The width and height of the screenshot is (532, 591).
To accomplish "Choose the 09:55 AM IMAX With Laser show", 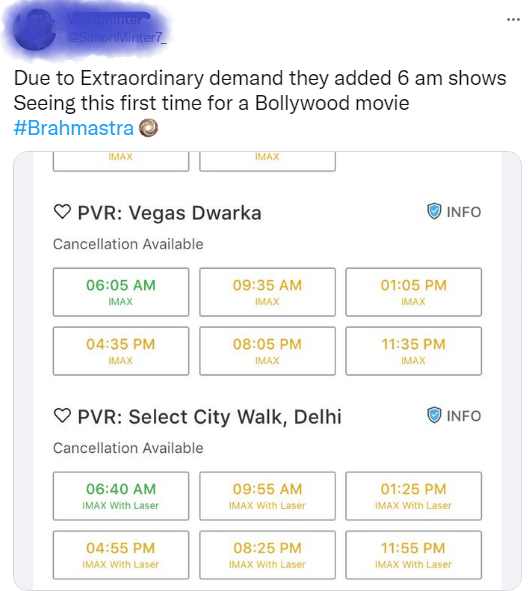I will click(x=267, y=496).
